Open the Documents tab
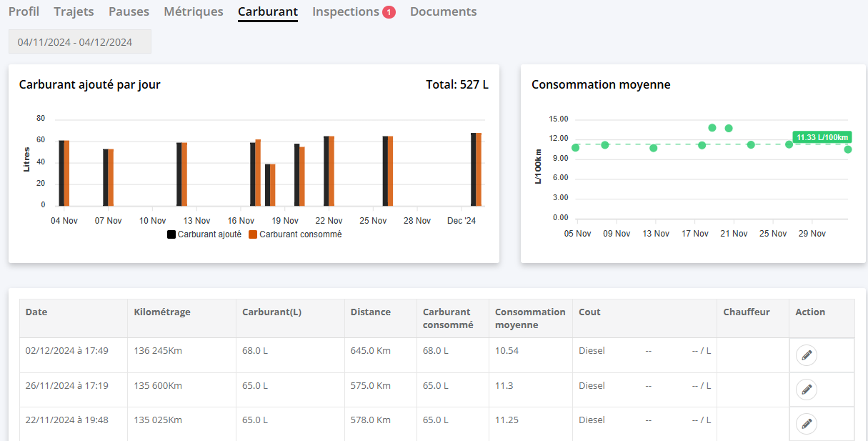This screenshot has width=868, height=441. [x=443, y=12]
